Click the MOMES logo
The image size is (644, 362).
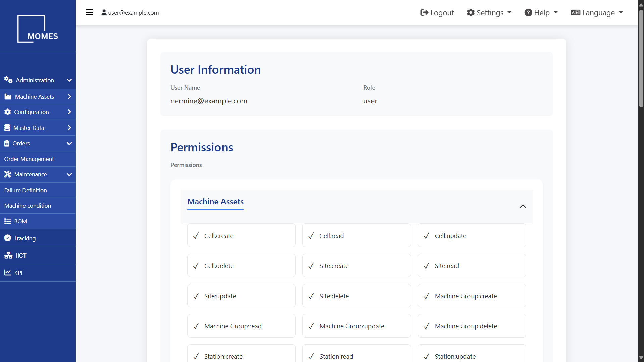coord(38,29)
